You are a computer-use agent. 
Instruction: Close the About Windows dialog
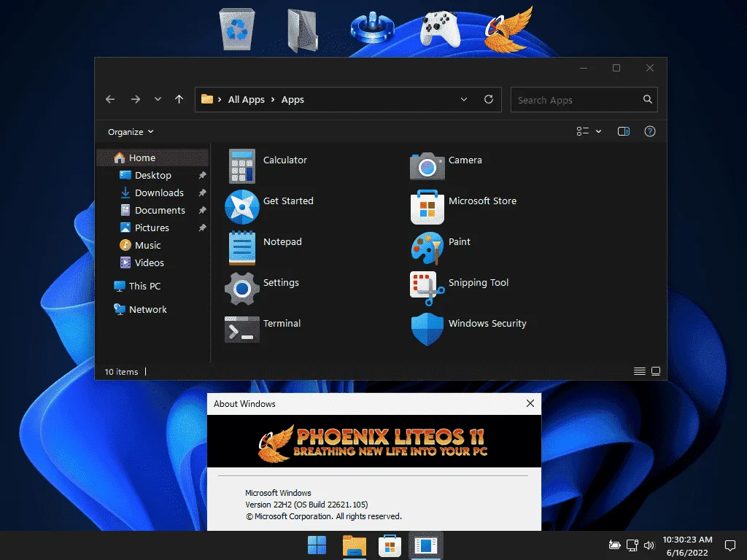(530, 403)
